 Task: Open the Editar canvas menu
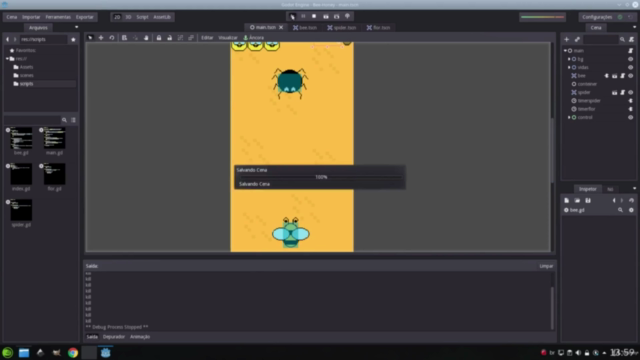coord(207,38)
